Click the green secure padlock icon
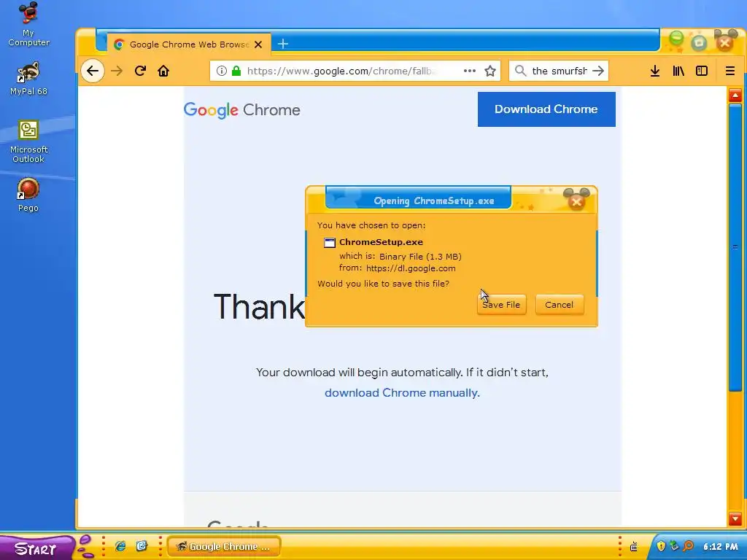 point(236,71)
